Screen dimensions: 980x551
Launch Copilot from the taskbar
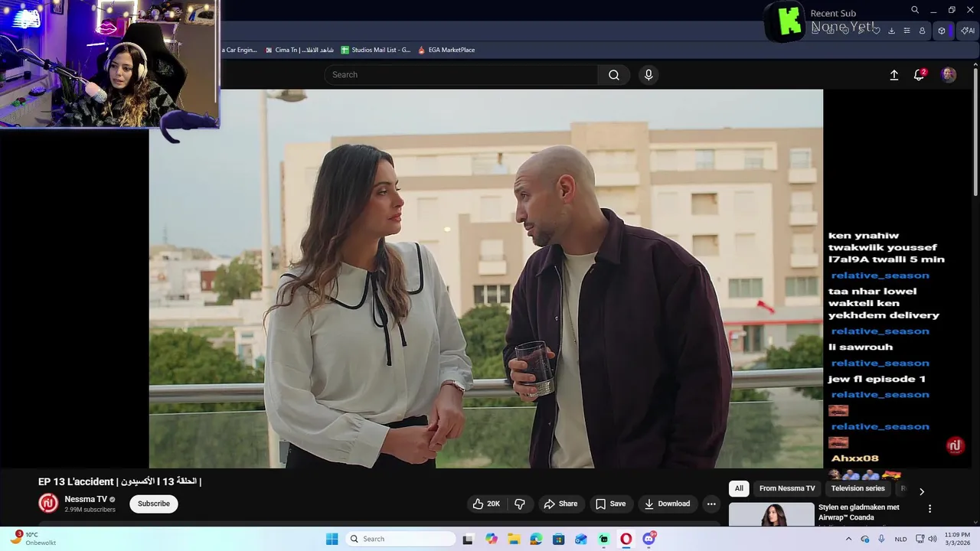click(492, 539)
